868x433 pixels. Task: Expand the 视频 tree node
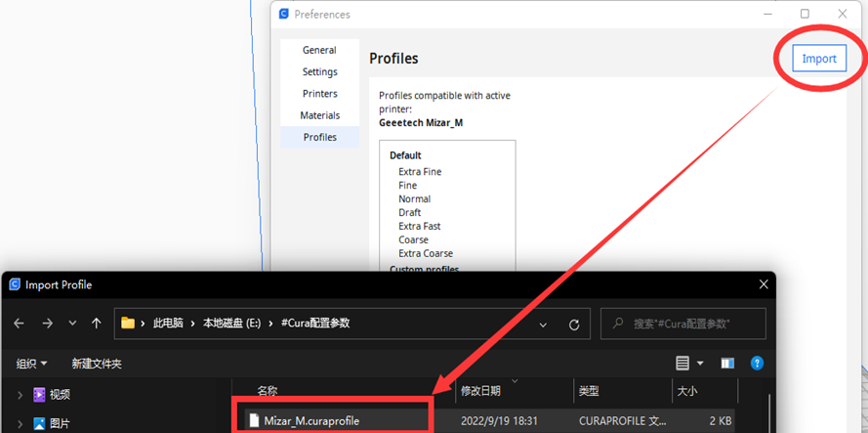click(x=20, y=395)
